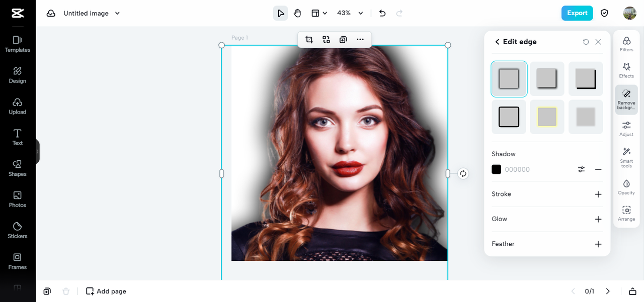Viewport: 644px width, 302px height.
Task: Add a Feather effect
Action: pyautogui.click(x=598, y=244)
